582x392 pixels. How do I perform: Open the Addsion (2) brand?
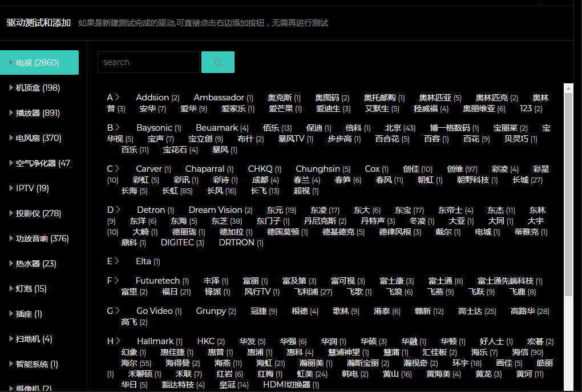pos(157,98)
